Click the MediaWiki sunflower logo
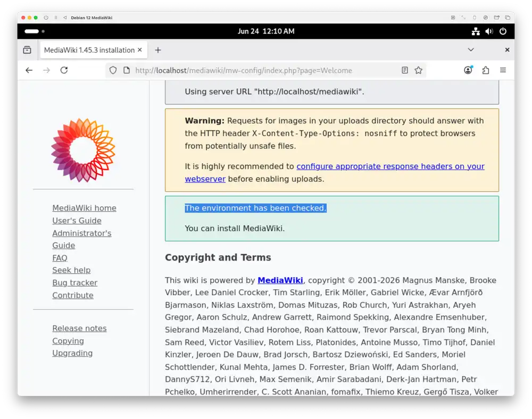The width and height of the screenshot is (532, 419). (x=83, y=150)
